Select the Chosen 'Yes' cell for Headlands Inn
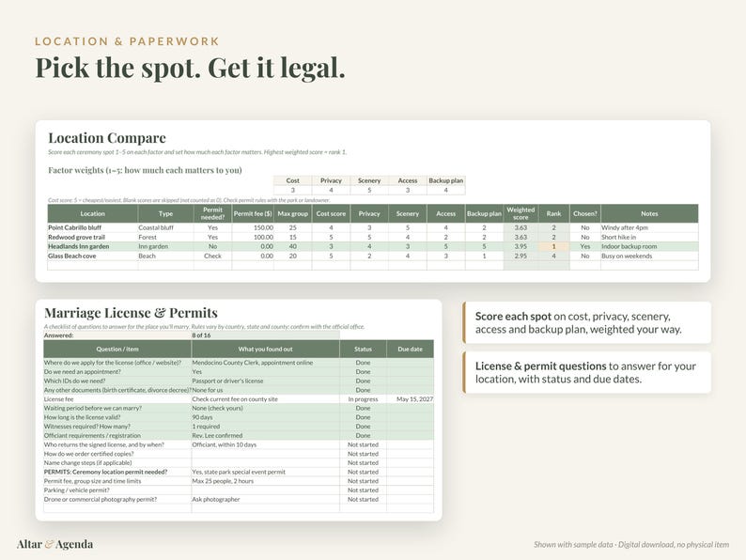This screenshot has height=560, width=746. [584, 246]
